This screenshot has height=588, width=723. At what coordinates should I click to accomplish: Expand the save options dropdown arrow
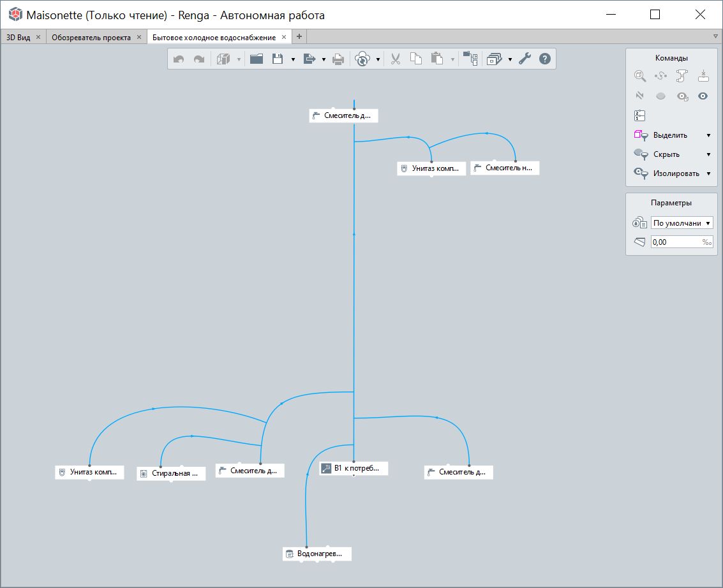(x=293, y=59)
